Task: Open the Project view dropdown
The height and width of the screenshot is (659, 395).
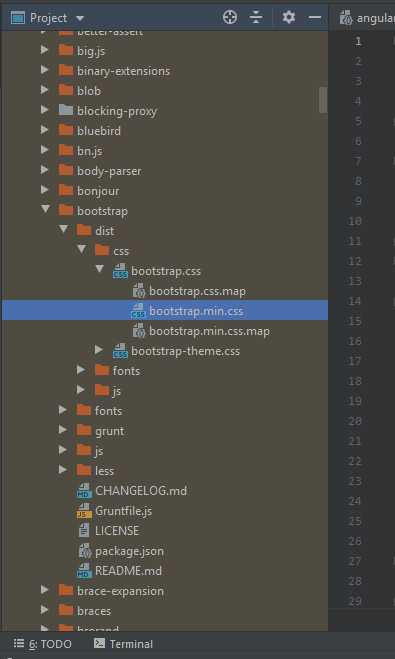Action: click(x=80, y=18)
